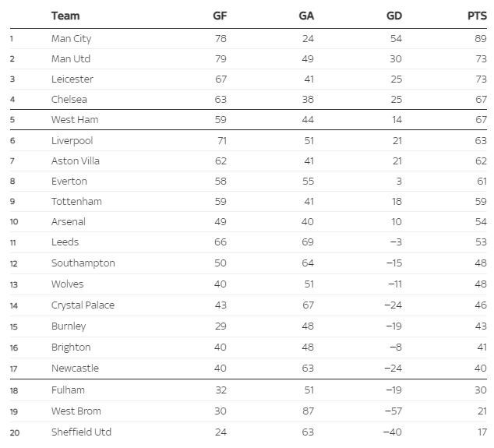
Task: Click Sheffield Utd at position 20
Action: (81, 432)
